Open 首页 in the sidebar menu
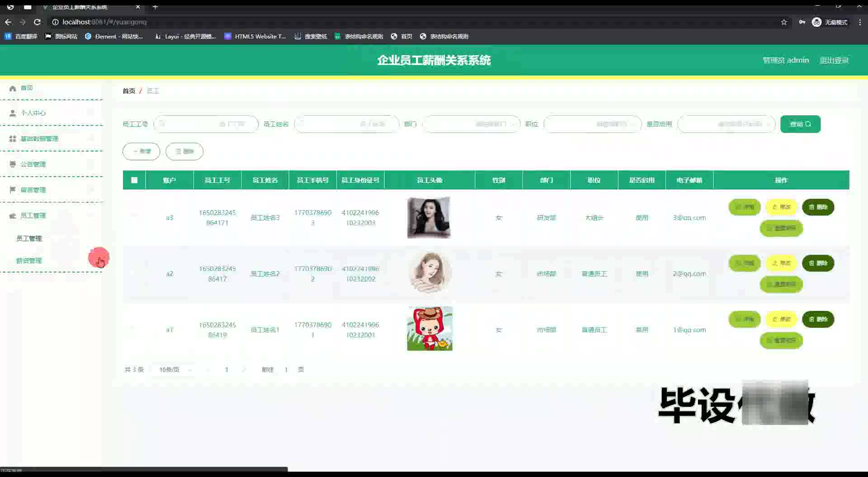This screenshot has width=868, height=477. [x=52, y=88]
